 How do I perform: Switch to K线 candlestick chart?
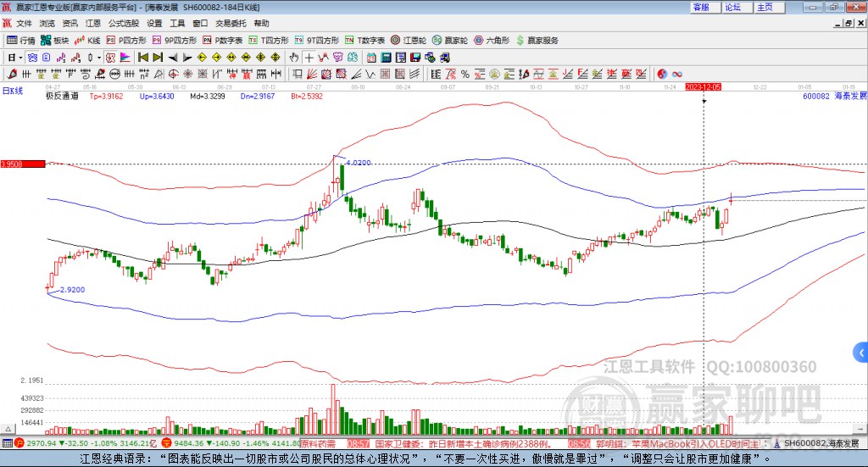(89, 40)
